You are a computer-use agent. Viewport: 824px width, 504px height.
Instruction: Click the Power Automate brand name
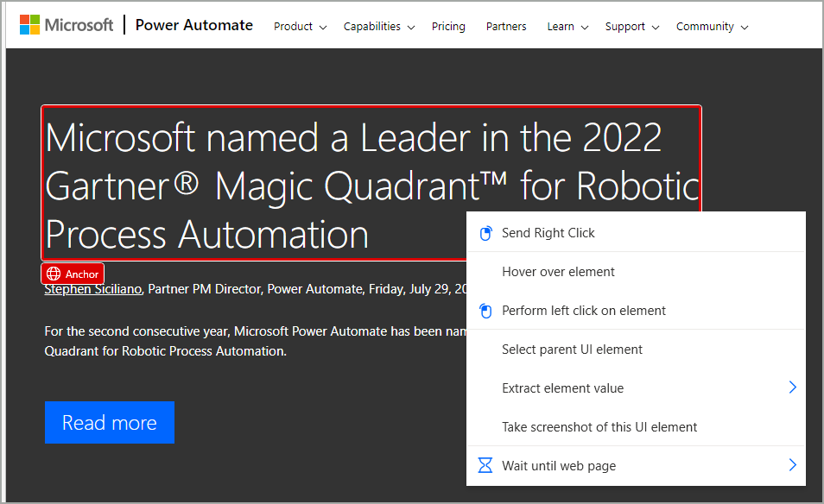pyautogui.click(x=194, y=25)
